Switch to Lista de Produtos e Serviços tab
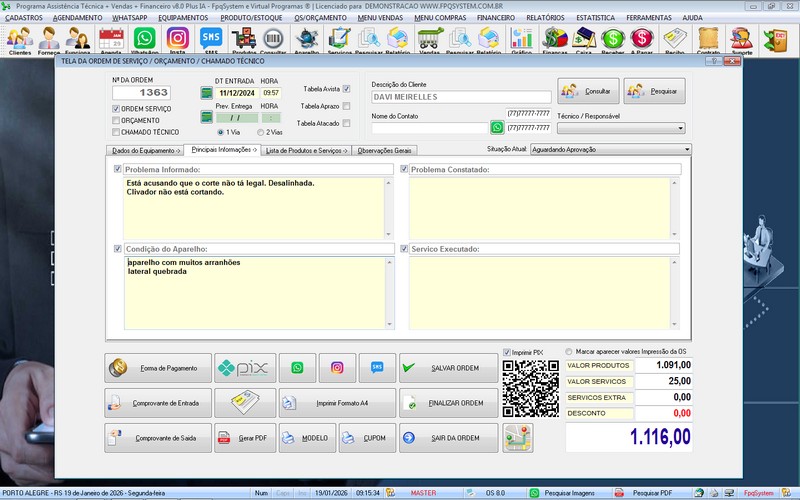800x500 pixels. [x=306, y=151]
